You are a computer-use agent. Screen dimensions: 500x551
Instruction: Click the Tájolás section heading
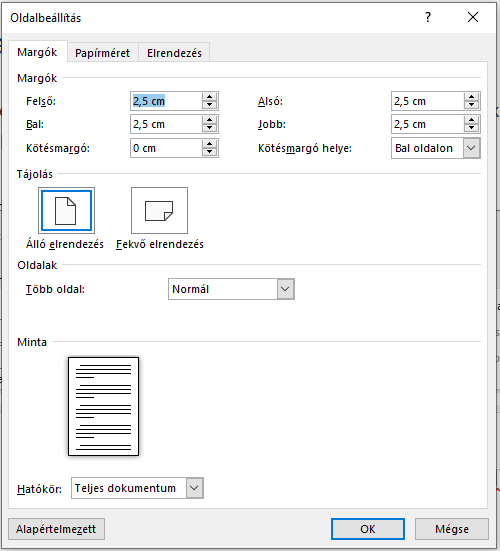35,174
